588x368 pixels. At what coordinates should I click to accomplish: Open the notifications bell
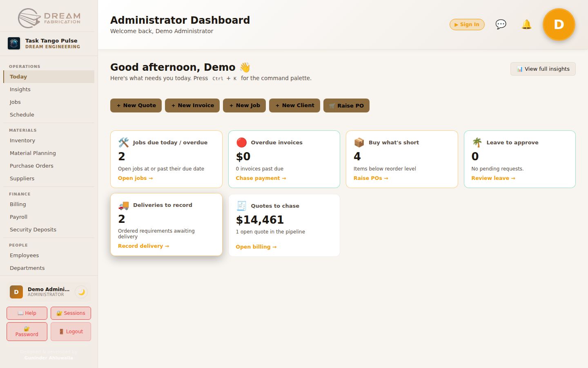click(x=526, y=25)
